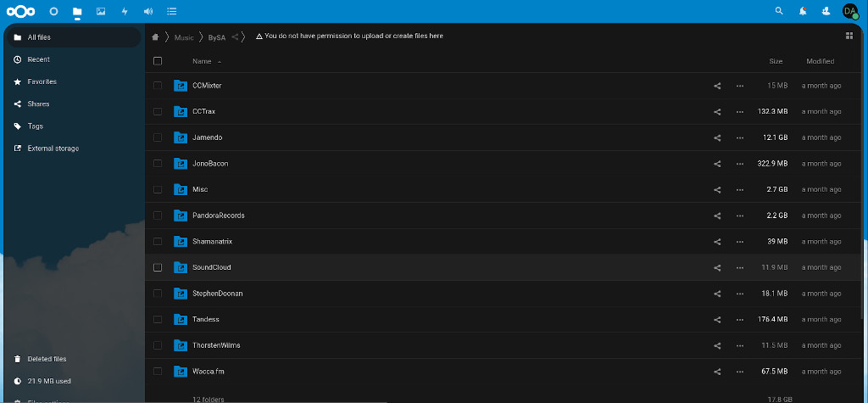Sort files by Size column header

click(776, 61)
